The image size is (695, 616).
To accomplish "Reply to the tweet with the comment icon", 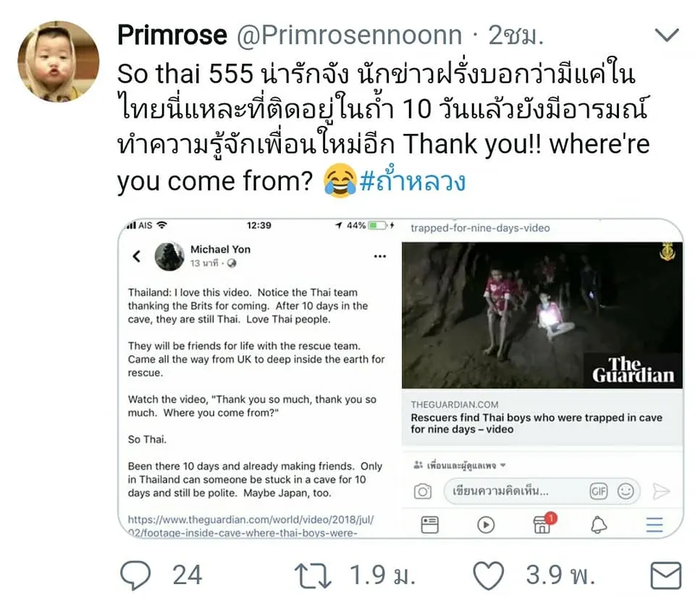I will (135, 575).
